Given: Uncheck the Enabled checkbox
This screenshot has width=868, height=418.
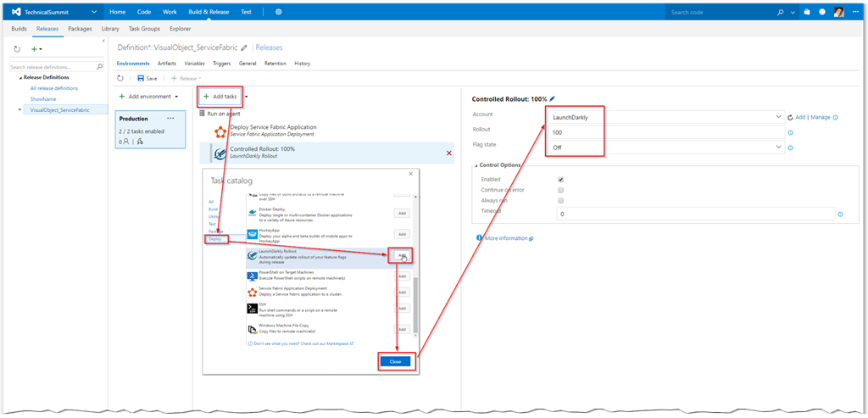Looking at the screenshot, I should pos(561,180).
